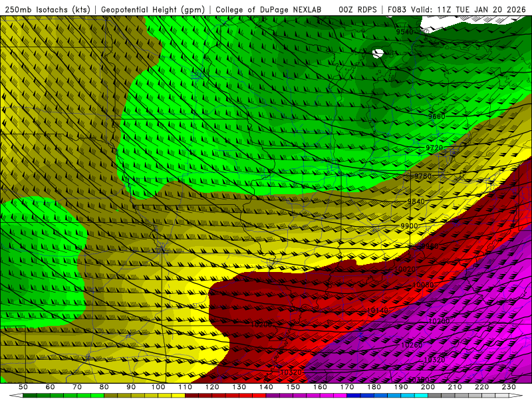Click the '00Z RDPS' model run text
The image size is (532, 399).
(358, 10)
